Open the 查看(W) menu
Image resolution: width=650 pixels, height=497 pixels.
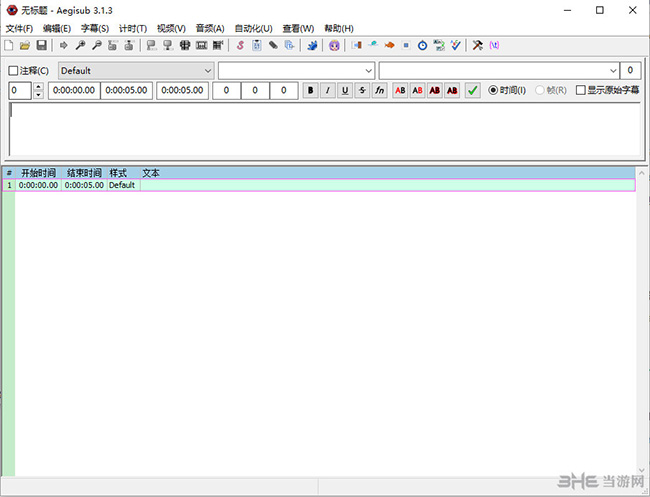click(298, 29)
